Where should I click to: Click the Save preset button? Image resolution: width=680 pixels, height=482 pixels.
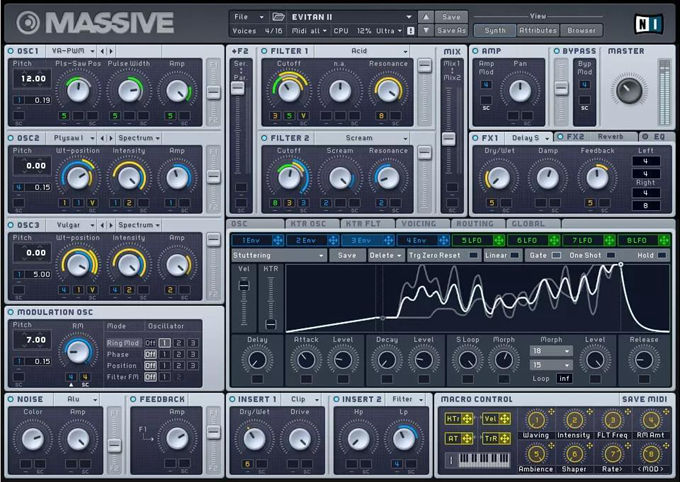[451, 17]
